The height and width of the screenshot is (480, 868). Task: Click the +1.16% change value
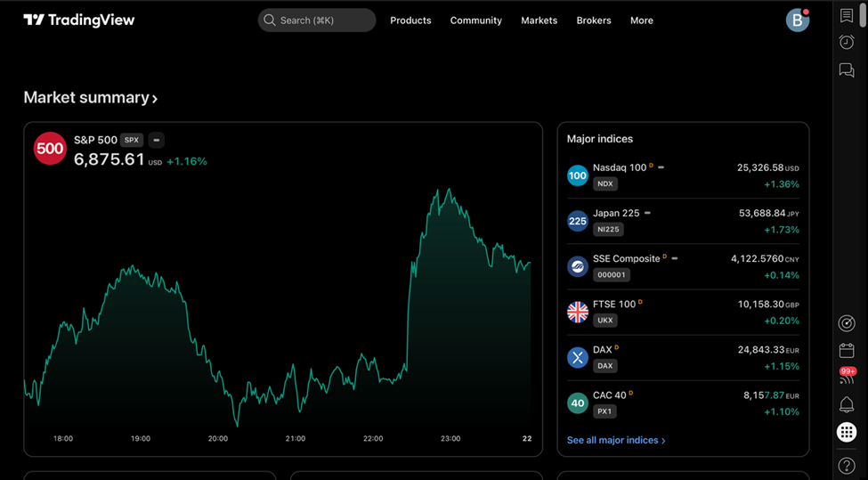[187, 162]
